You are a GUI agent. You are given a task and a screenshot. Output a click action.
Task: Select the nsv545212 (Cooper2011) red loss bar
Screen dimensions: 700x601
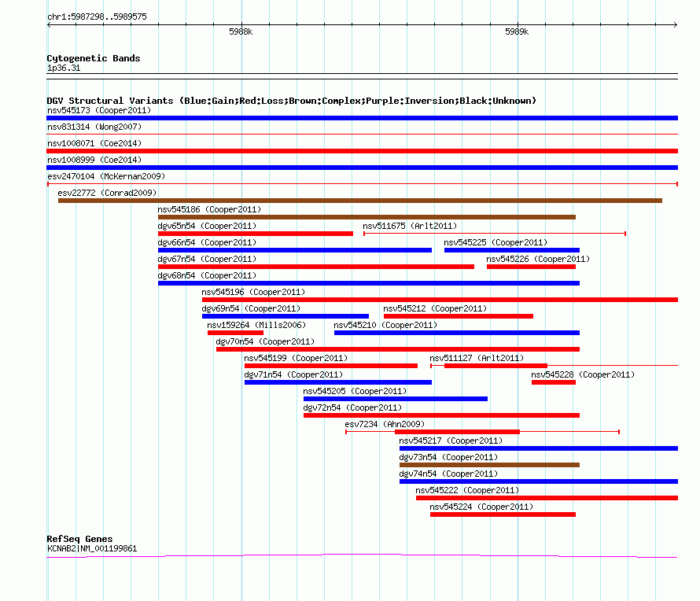(x=459, y=316)
